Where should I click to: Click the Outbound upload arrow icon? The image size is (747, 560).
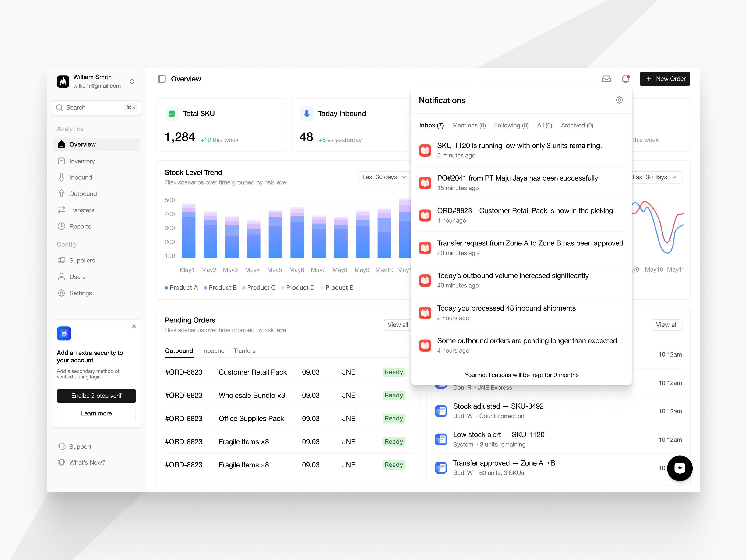[61, 193]
